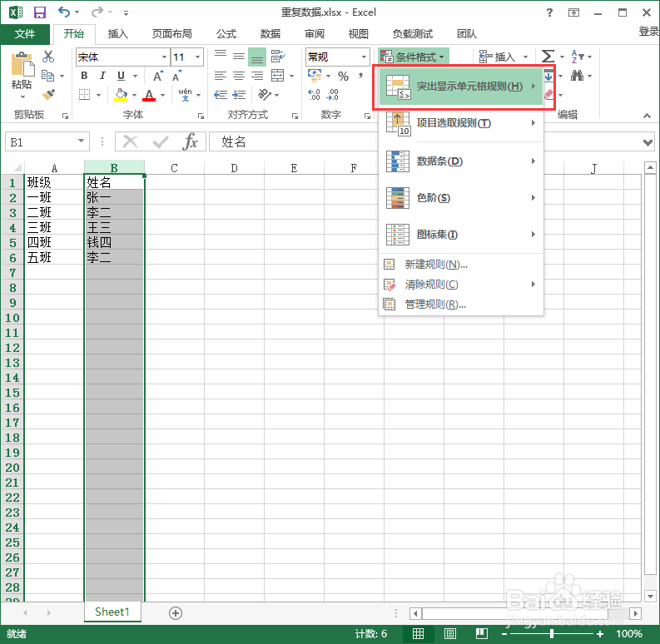Switch to the 插入 ribbon tab

[x=118, y=33]
